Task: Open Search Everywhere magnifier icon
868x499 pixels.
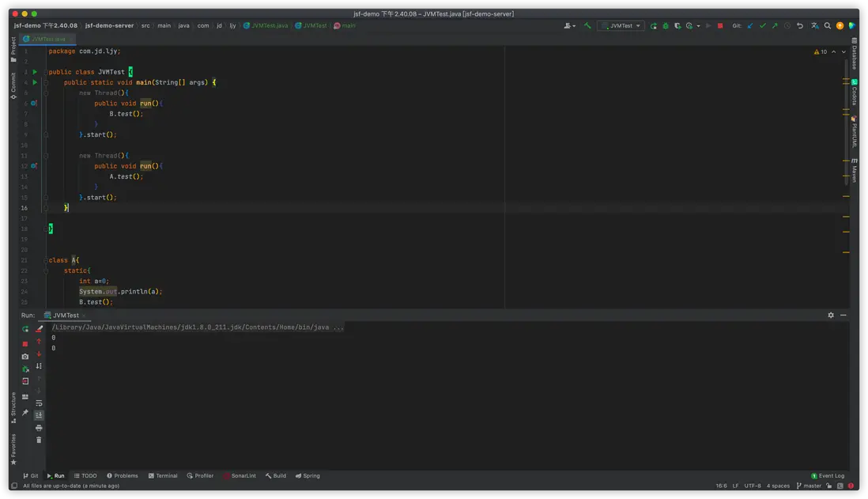Action: click(x=828, y=25)
